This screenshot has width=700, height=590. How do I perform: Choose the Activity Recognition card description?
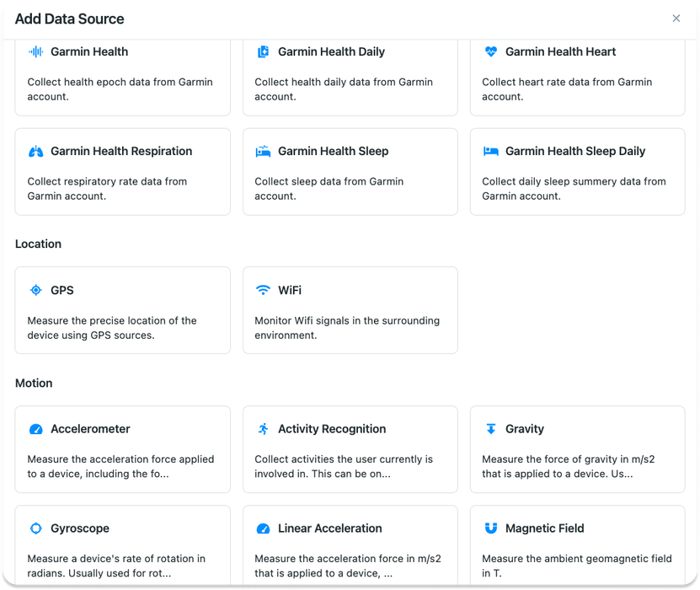(344, 466)
